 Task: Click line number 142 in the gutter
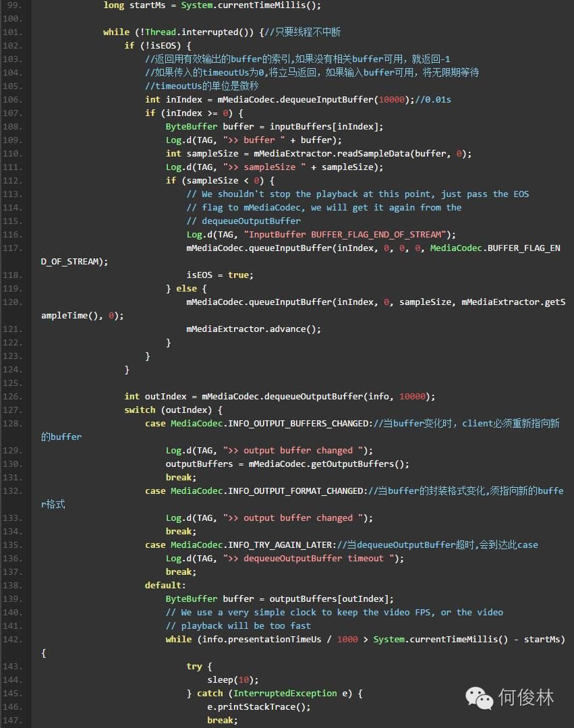(x=13, y=640)
